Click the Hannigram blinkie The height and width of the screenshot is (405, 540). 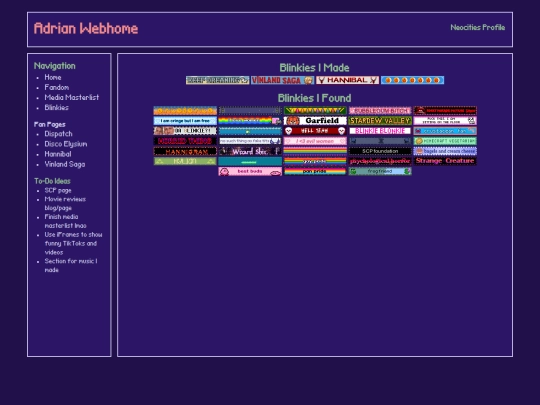[185, 151]
